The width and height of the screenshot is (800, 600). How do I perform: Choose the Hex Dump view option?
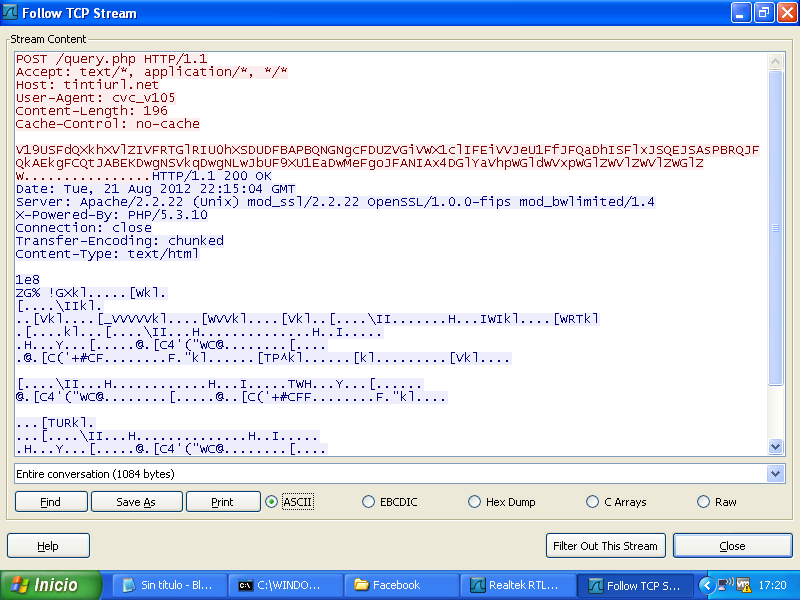pos(475,502)
